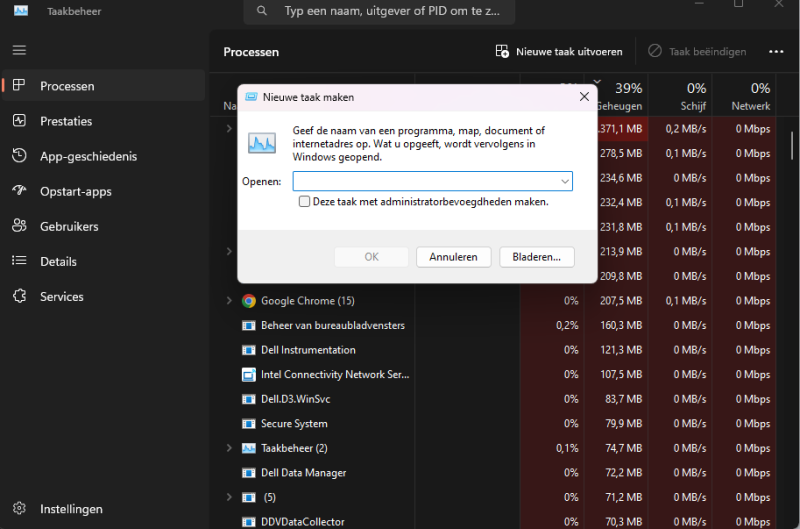
Task: Click Nieuwe taak uitvoeren in toolbar
Action: [x=559, y=52]
